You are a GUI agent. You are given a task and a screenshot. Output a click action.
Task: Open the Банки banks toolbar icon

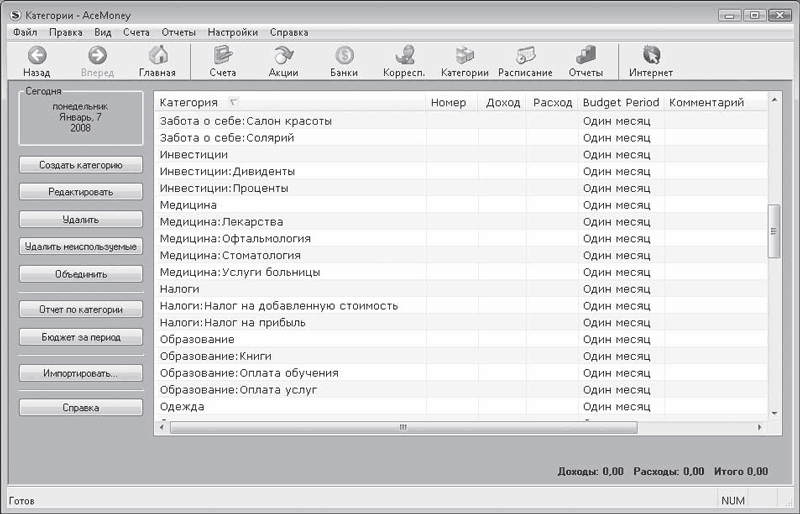pos(344,55)
